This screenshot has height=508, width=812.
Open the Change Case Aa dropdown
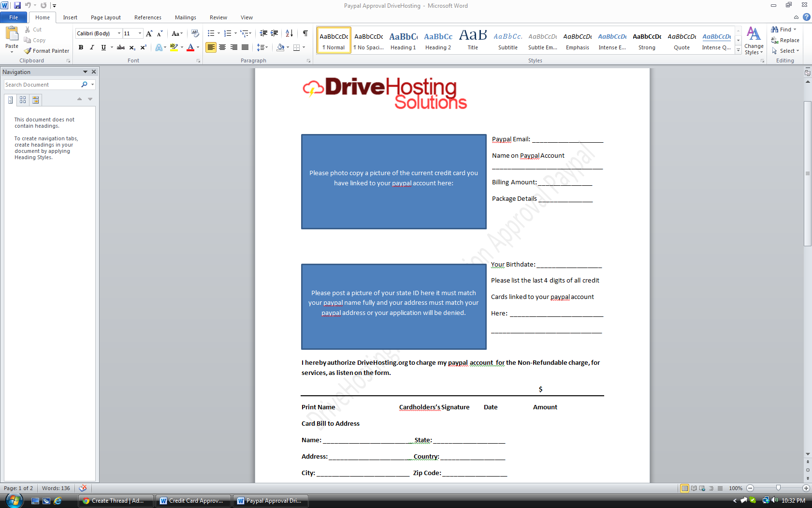click(177, 33)
